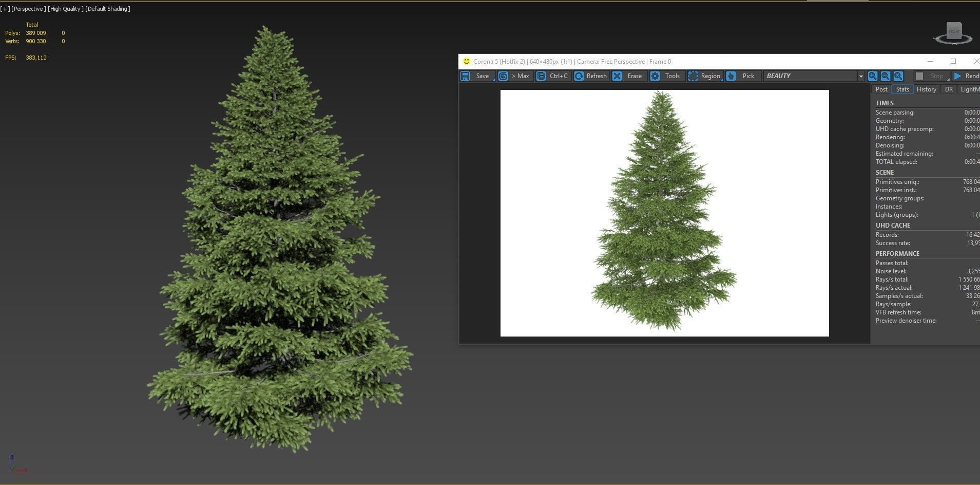Select the Verts count 900 330

[x=36, y=41]
